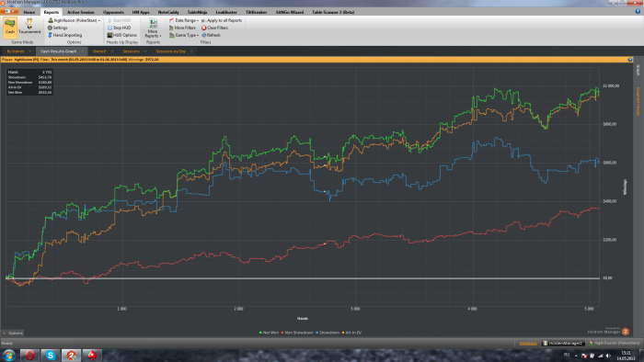
Task: Toggle Net Won legend series
Action: tap(269, 333)
